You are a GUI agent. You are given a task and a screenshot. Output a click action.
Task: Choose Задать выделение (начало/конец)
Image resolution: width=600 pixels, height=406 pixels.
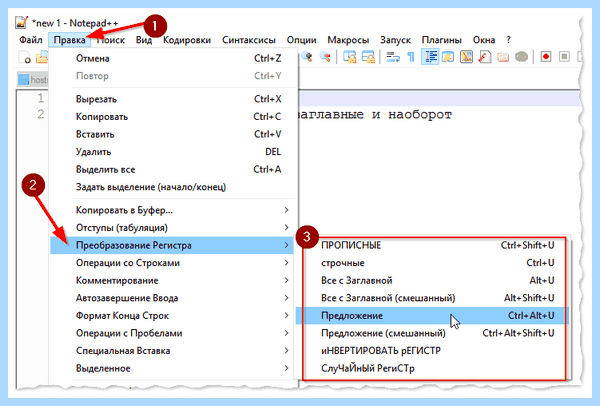pyautogui.click(x=174, y=187)
